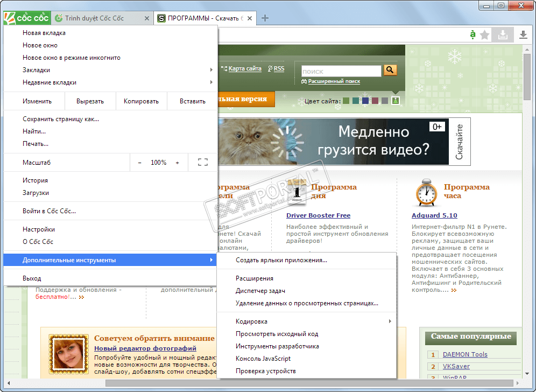The width and height of the screenshot is (536, 392).
Task: Pick the gray site color swatch
Action: (385, 101)
